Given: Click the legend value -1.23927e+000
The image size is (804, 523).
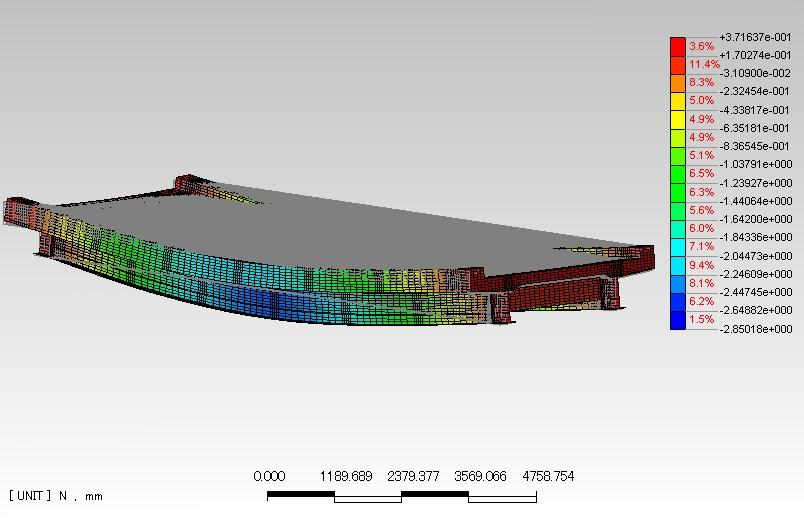Looking at the screenshot, I should [756, 183].
